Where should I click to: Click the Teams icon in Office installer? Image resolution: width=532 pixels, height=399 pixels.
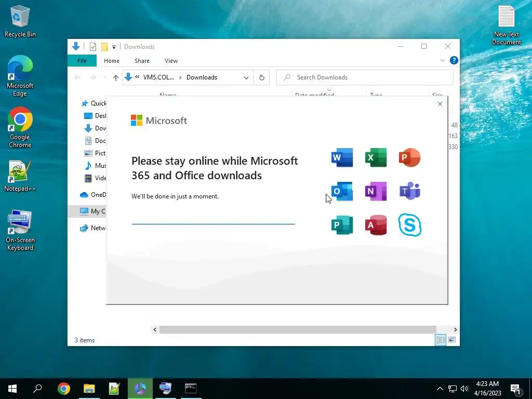point(409,191)
